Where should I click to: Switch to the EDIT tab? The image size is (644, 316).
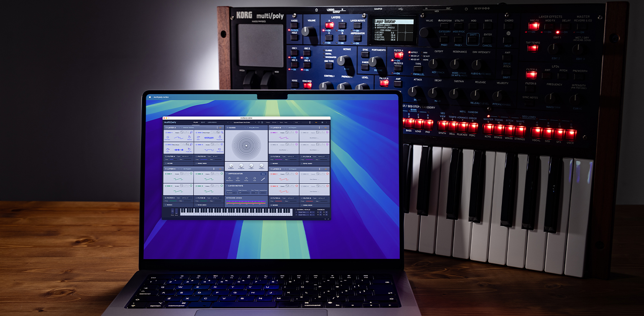pos(203,122)
